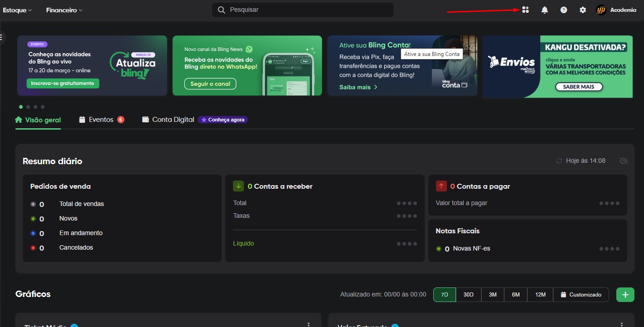The image size is (644, 327).
Task: Select the 7D chart period
Action: [x=445, y=295]
